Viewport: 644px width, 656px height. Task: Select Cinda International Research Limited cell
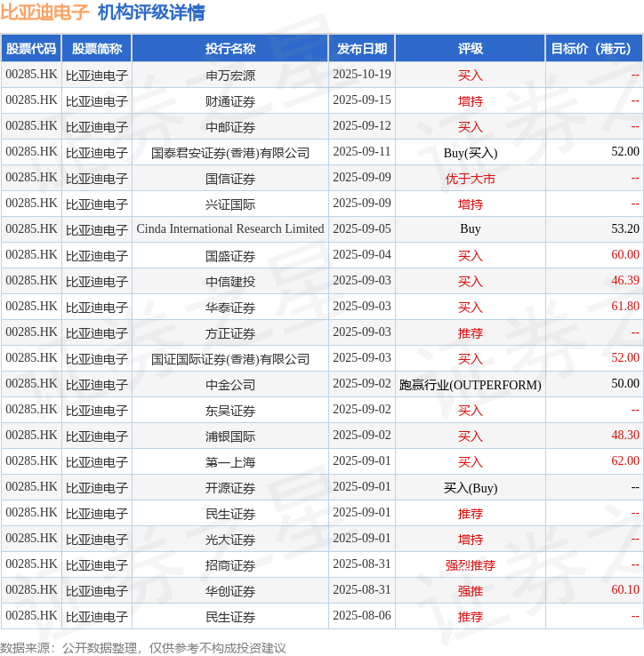229,229
